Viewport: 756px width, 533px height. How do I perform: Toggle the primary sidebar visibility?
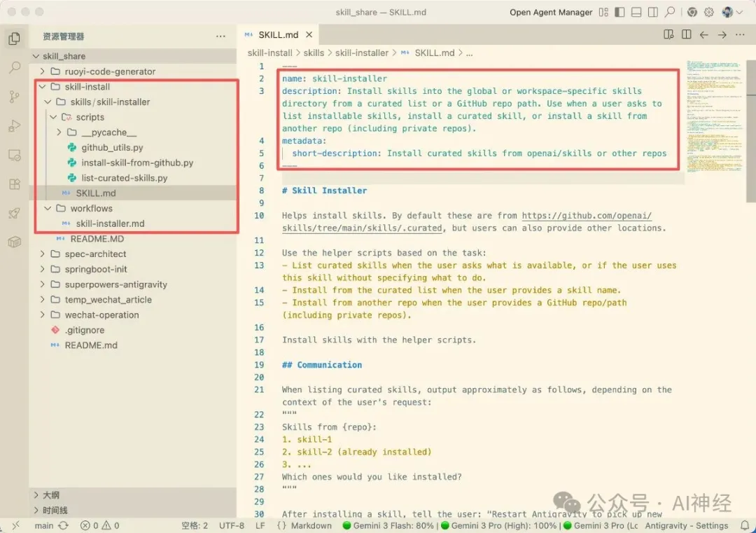click(619, 12)
